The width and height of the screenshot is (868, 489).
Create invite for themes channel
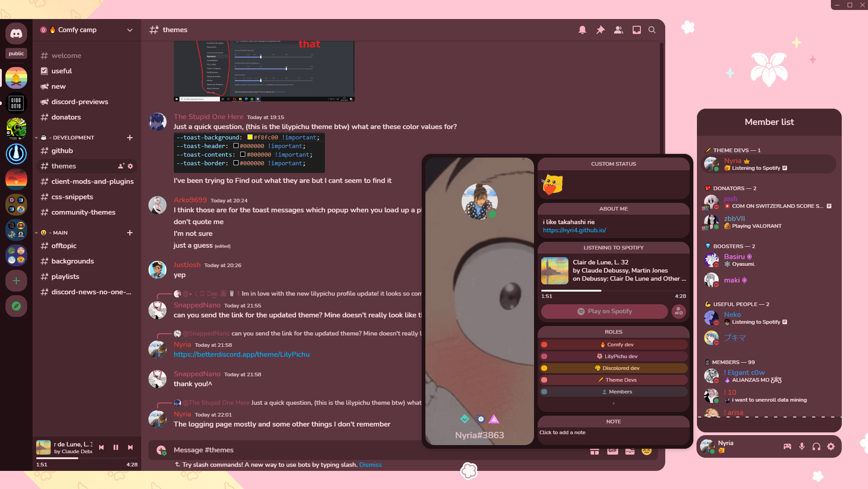click(x=121, y=166)
